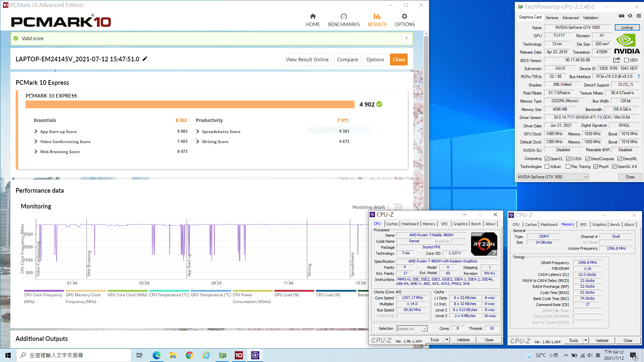Click View Result Online button
Screen dimensions: 644x362
[307, 60]
